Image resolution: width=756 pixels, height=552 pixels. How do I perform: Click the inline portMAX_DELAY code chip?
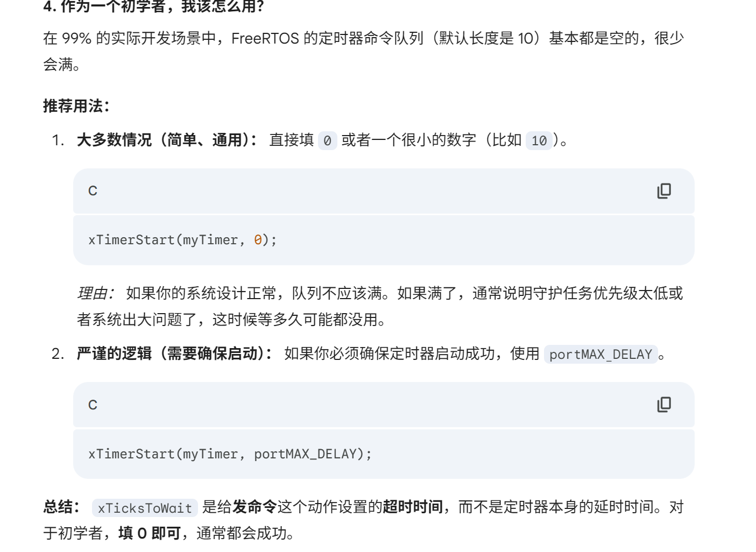point(600,355)
